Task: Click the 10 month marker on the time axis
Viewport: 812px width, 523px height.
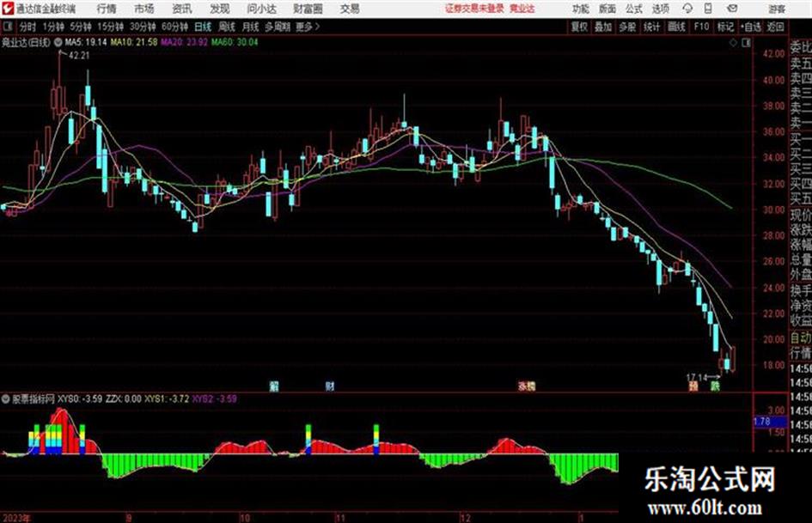Action: click(244, 517)
